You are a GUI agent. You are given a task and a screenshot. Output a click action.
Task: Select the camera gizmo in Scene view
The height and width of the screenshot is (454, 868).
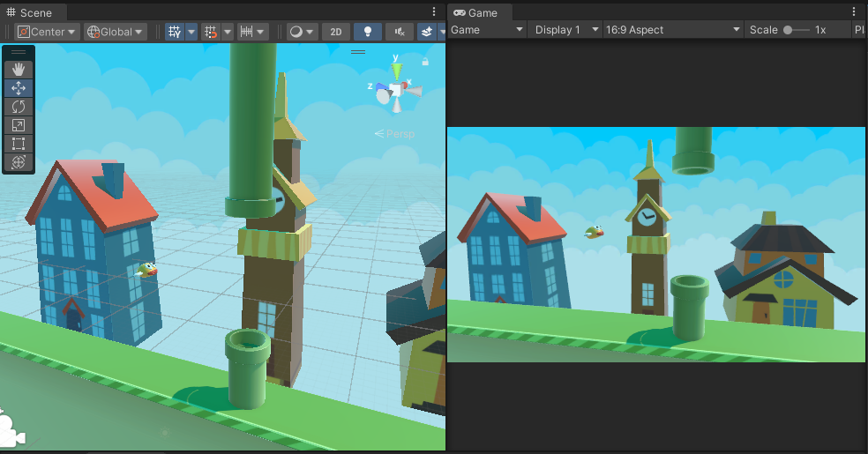coord(11,430)
